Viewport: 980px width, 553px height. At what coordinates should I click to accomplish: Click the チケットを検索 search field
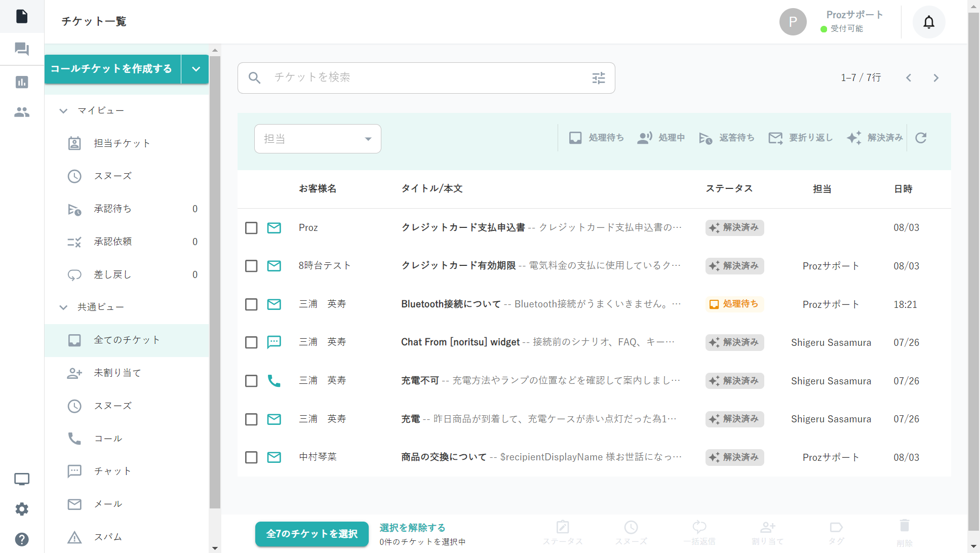tap(425, 77)
